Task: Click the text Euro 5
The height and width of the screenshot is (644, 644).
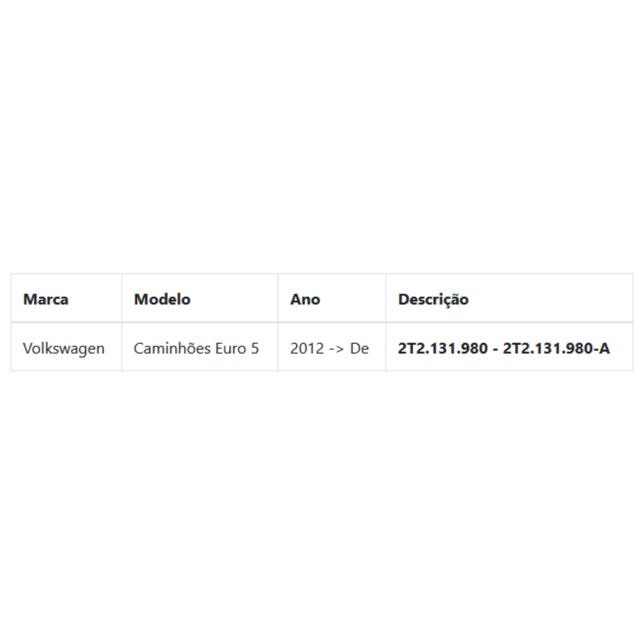Action: point(237,348)
